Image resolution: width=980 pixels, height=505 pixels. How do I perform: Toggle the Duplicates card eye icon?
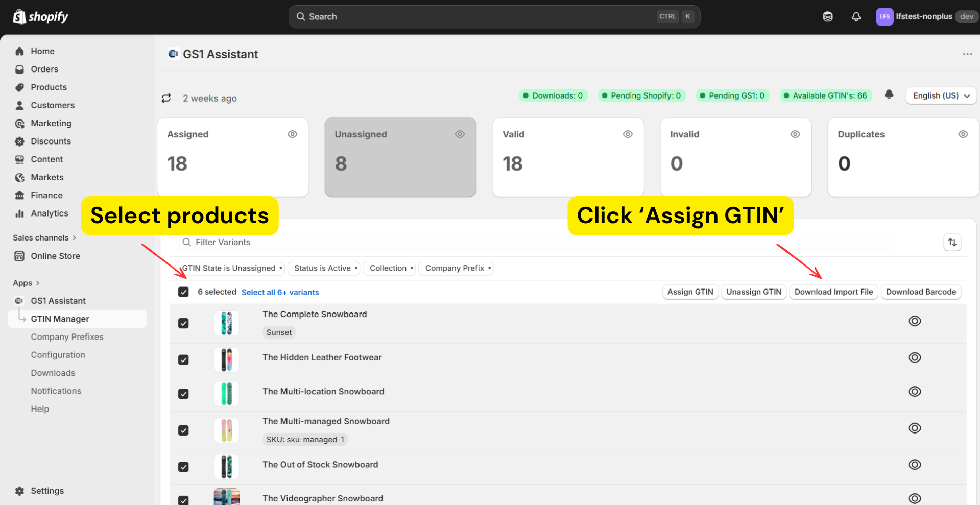(x=963, y=134)
